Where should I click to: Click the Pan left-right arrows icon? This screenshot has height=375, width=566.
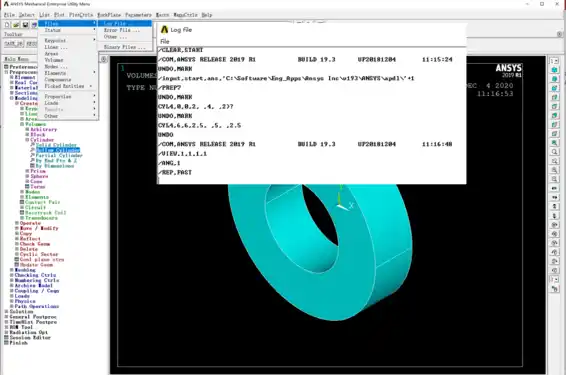click(554, 188)
